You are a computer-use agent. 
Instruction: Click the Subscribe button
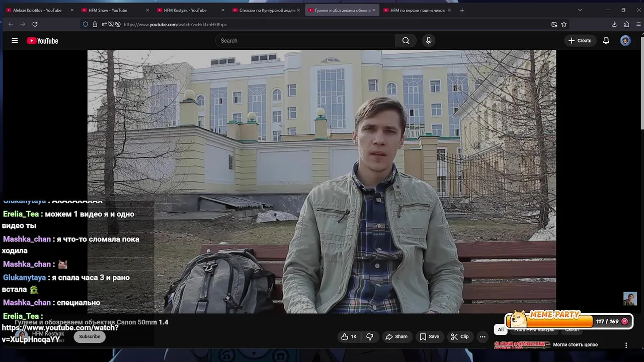point(90,337)
